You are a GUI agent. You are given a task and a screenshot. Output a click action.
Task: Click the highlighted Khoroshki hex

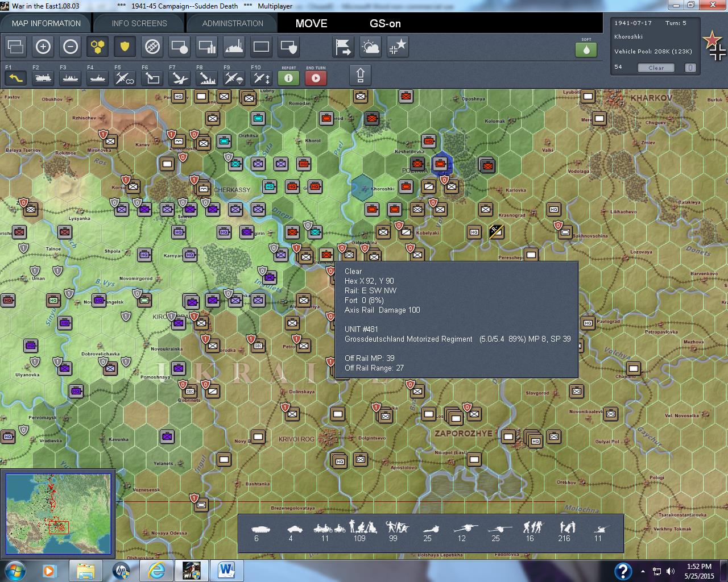point(362,188)
